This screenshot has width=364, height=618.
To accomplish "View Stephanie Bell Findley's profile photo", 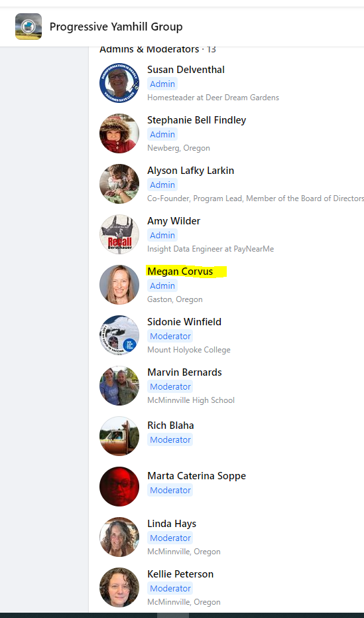I will tap(119, 133).
